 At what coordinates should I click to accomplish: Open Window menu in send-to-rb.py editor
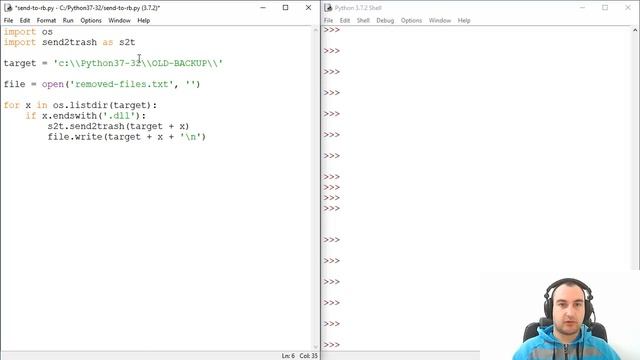(x=119, y=20)
